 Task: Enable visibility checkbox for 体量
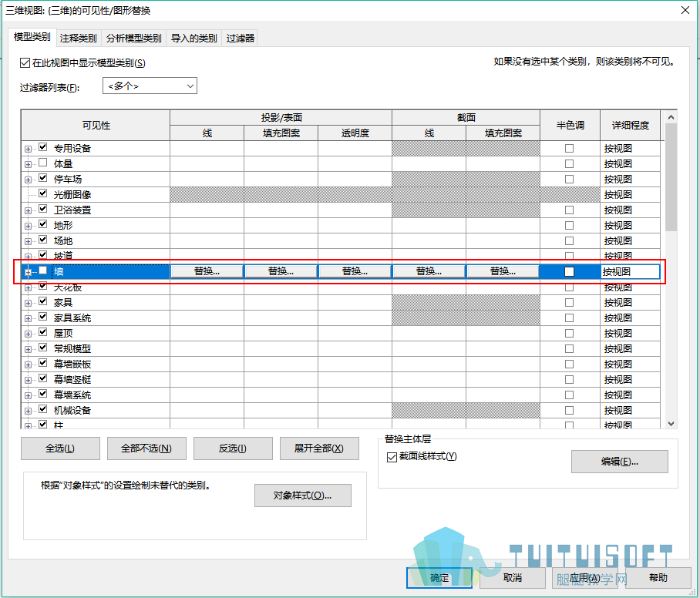(x=43, y=163)
